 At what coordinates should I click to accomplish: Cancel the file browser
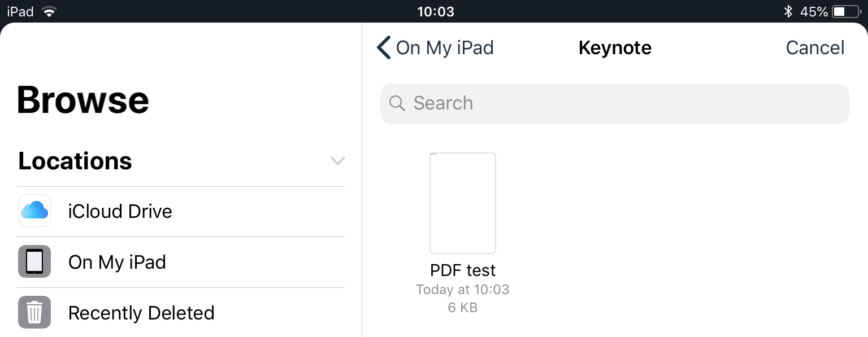pos(815,48)
